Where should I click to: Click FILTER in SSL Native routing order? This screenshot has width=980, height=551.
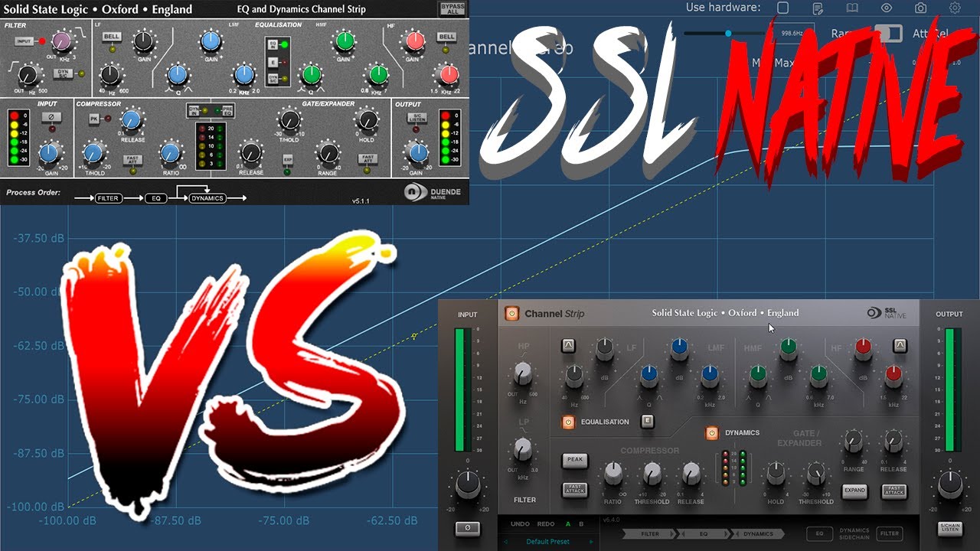point(650,533)
